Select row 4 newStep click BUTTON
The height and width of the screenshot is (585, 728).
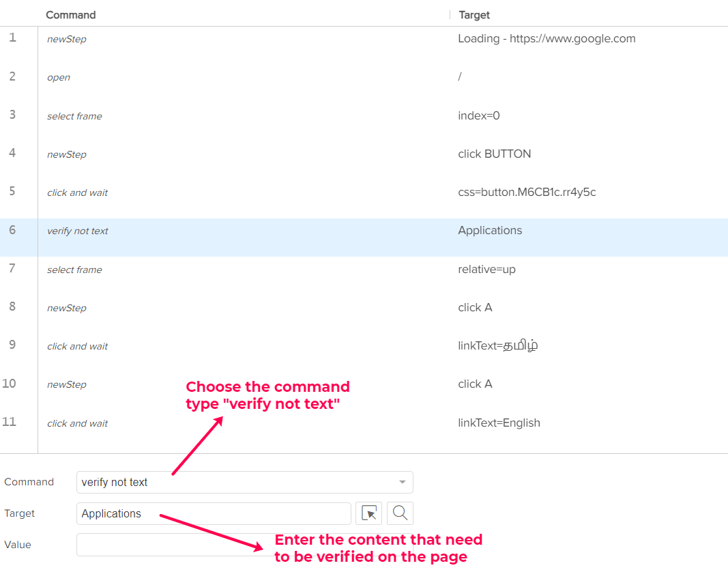coord(67,154)
